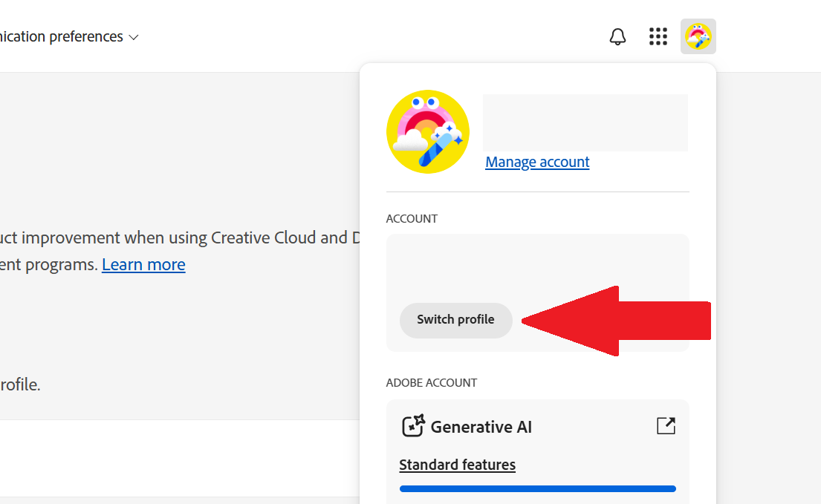The height and width of the screenshot is (504, 821).
Task: Click the red arrow pointing at Switch profile
Action: tap(617, 321)
